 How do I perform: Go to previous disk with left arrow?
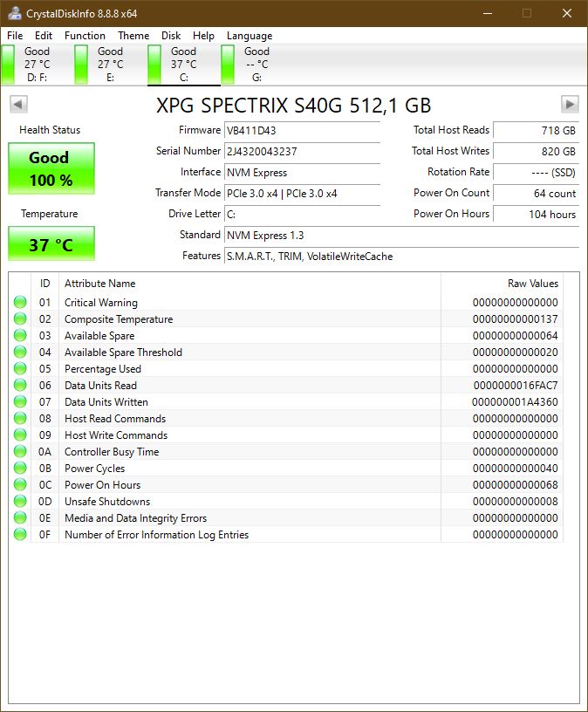click(x=18, y=105)
